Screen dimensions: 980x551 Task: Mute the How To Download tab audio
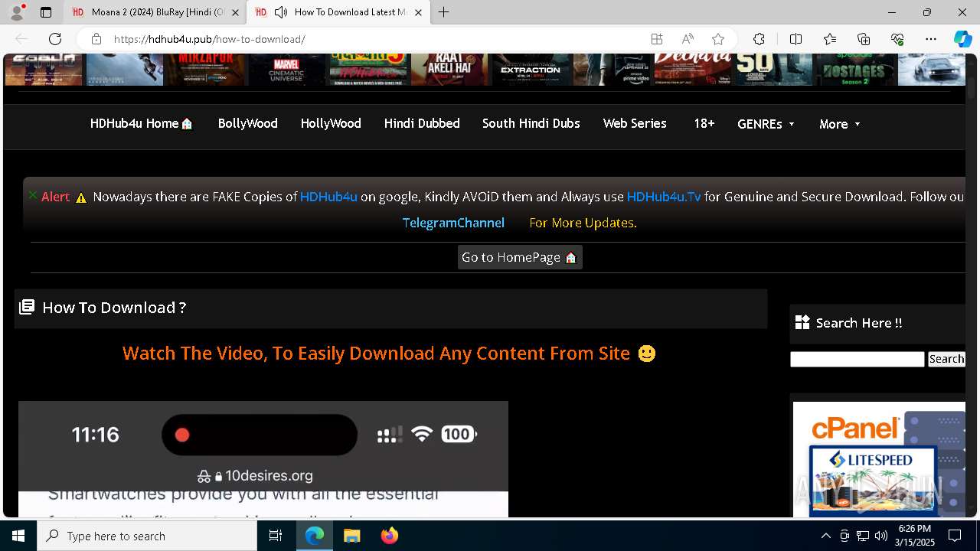(281, 12)
